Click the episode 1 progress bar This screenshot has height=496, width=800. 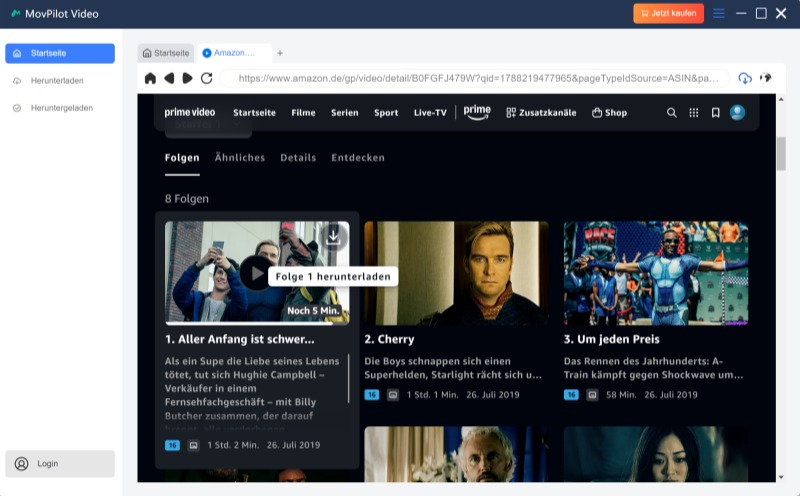click(x=257, y=323)
